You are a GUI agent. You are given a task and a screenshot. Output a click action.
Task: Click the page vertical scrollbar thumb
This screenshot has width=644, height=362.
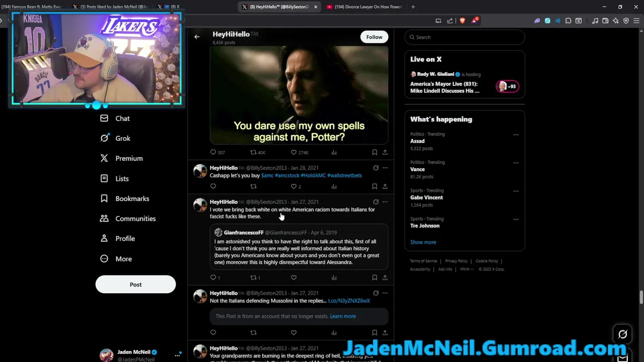tap(641, 297)
